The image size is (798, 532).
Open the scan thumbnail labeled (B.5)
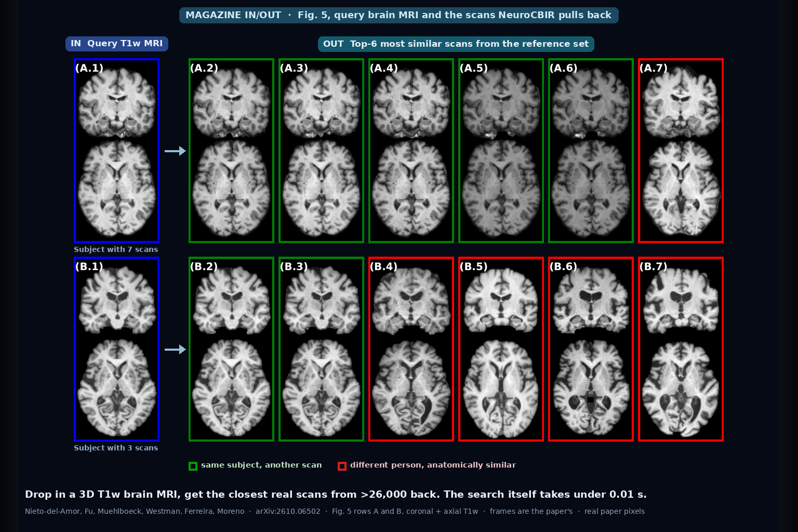point(501,349)
